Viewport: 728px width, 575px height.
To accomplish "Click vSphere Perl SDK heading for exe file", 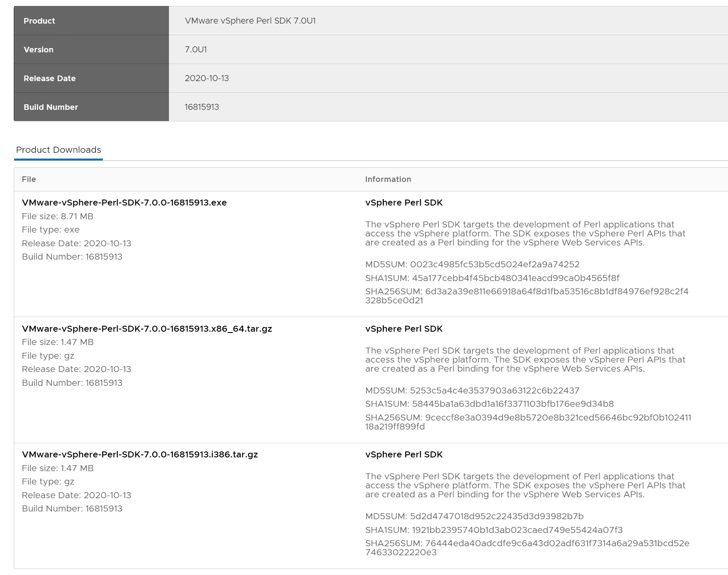I will (x=404, y=203).
